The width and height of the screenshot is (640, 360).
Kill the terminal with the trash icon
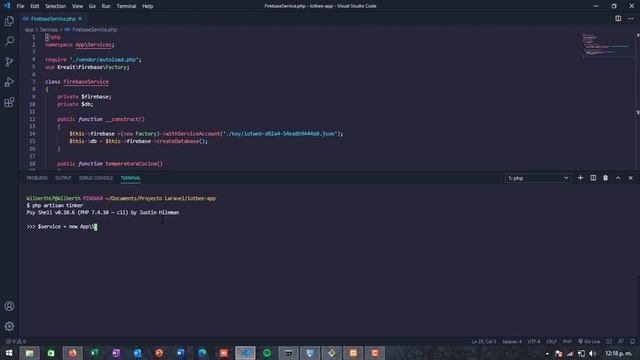pos(605,178)
